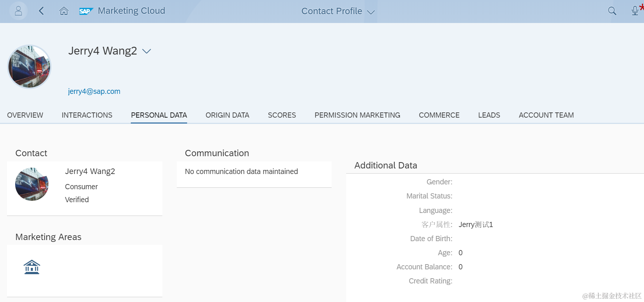Open the Permission Marketing tab

point(357,115)
